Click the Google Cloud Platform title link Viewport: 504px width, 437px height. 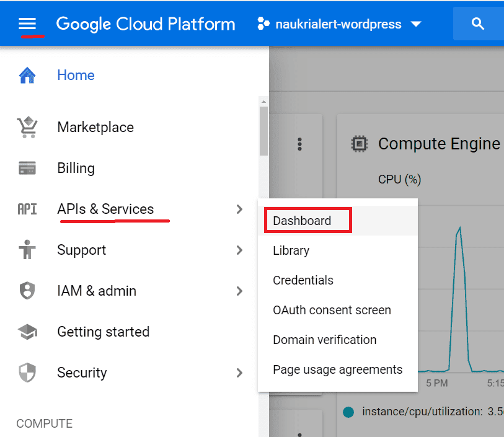[146, 24]
